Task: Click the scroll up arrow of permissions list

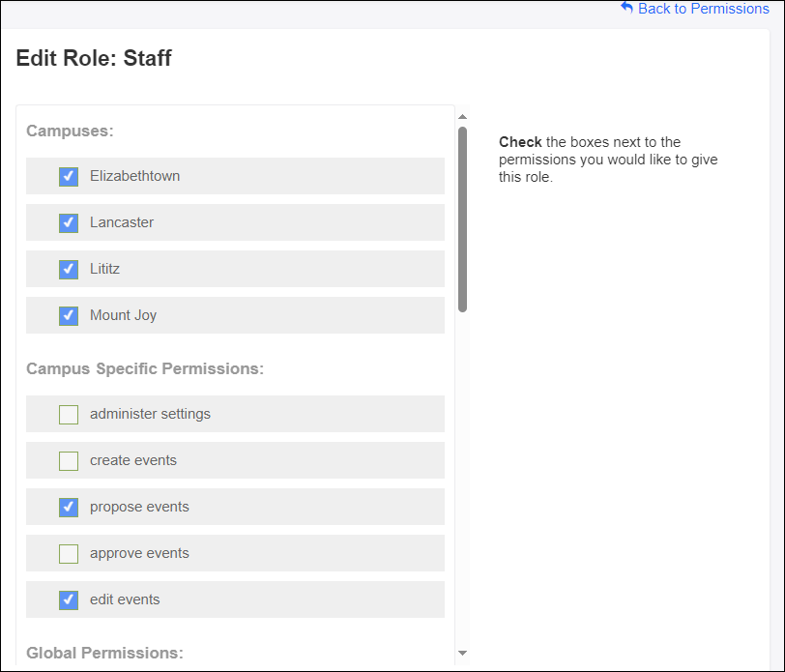Action: point(462,117)
